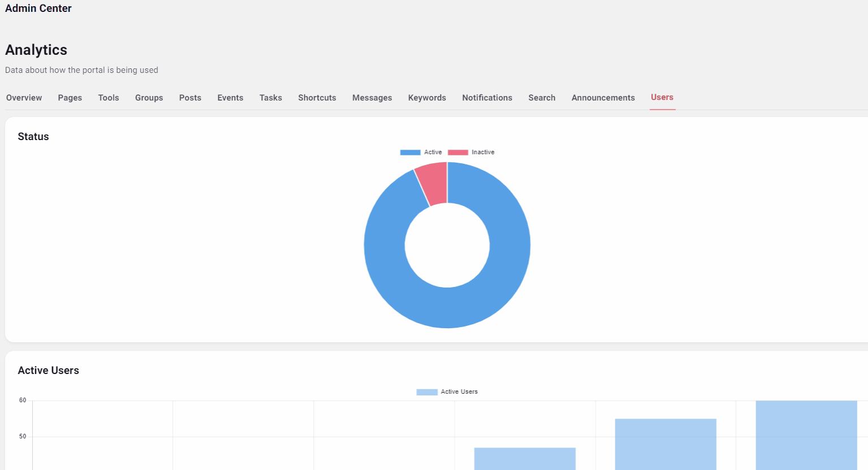868x470 pixels.
Task: Click the pink Inactive legend color box
Action: (x=457, y=152)
